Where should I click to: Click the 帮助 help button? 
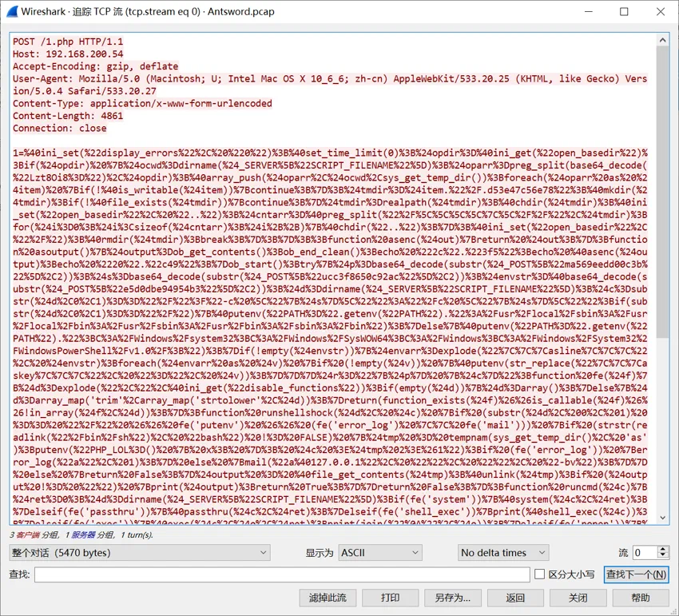[641, 598]
